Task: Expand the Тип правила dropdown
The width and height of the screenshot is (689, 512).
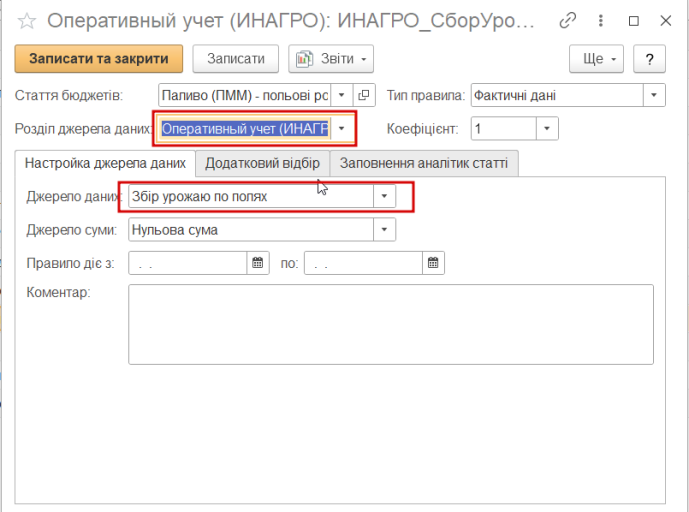Action: pos(654,95)
